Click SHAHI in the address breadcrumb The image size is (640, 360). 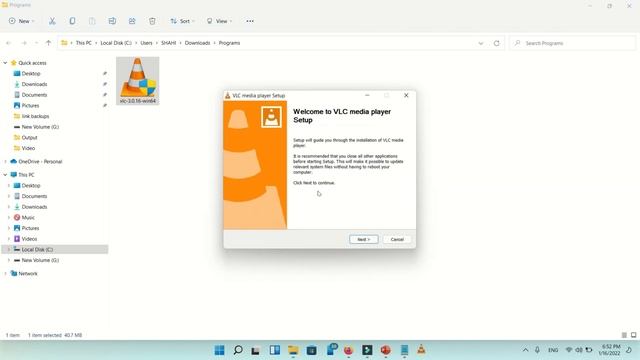(168, 43)
